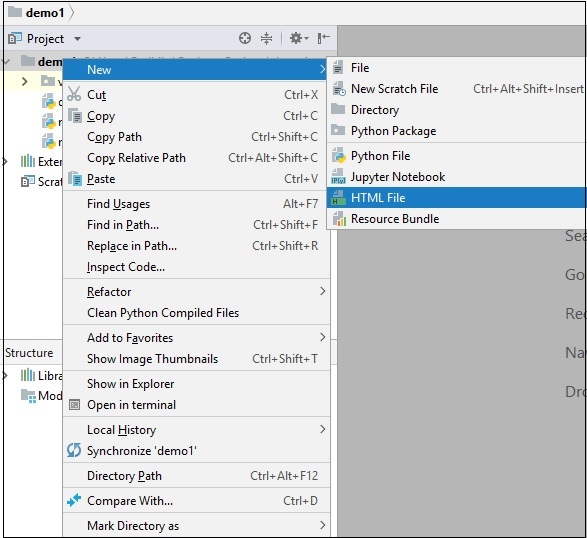The image size is (587, 538).
Task: Open the Project view dropdown arrow
Action: 77,39
